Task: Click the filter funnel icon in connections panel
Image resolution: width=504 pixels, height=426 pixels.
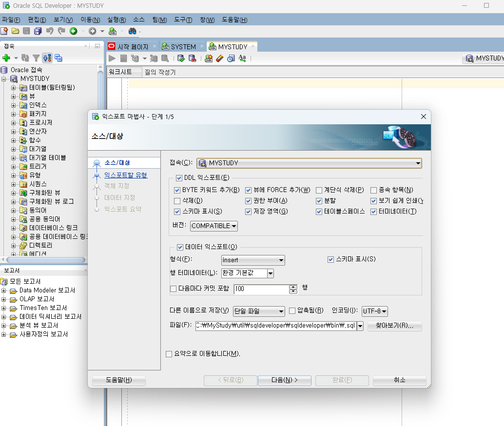Action: 36,58
